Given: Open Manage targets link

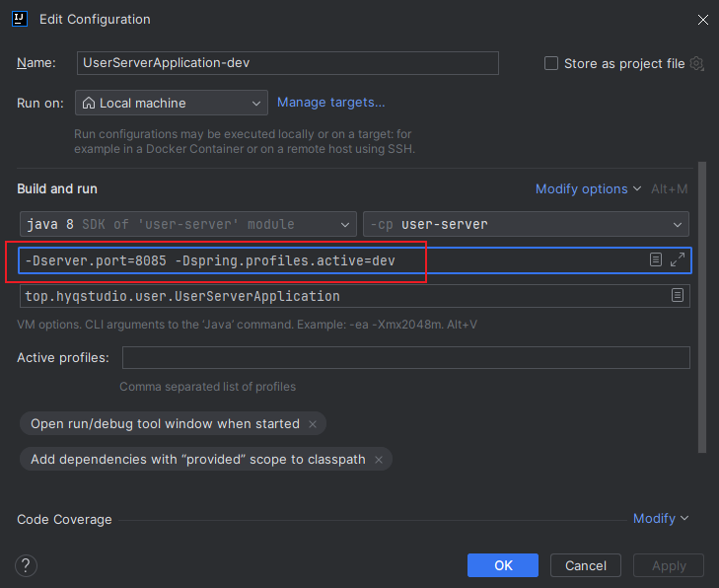Looking at the screenshot, I should [x=330, y=103].
